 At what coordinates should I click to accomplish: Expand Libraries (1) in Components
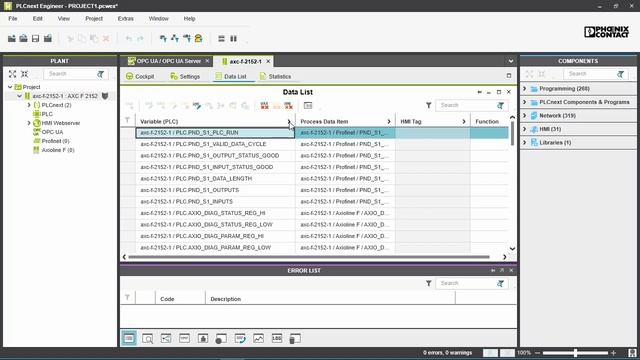[525, 142]
